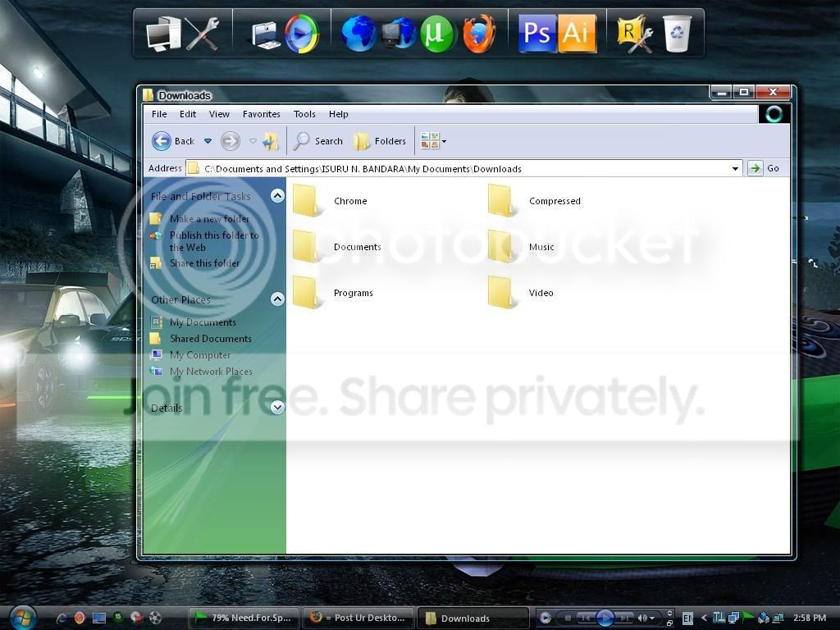
Task: Click the 2:58 PM clock
Action: (x=810, y=618)
